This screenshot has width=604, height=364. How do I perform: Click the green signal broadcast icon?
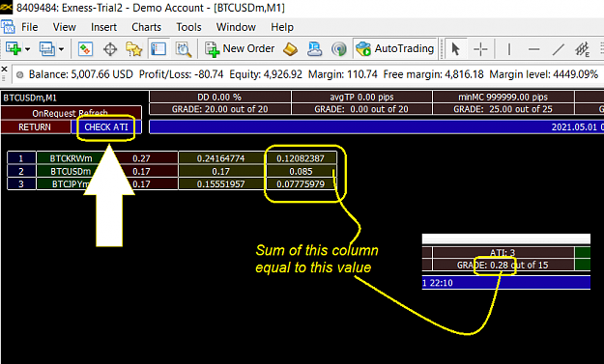point(339,49)
